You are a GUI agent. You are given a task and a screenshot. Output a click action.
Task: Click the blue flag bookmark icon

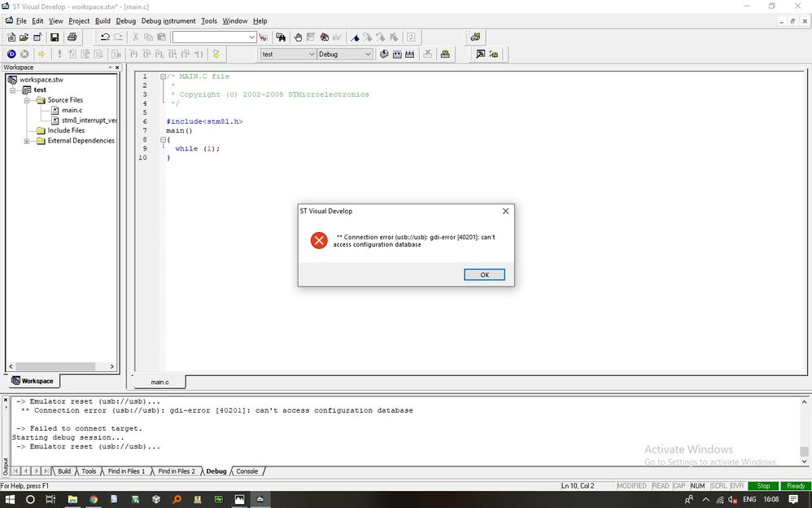(355, 37)
